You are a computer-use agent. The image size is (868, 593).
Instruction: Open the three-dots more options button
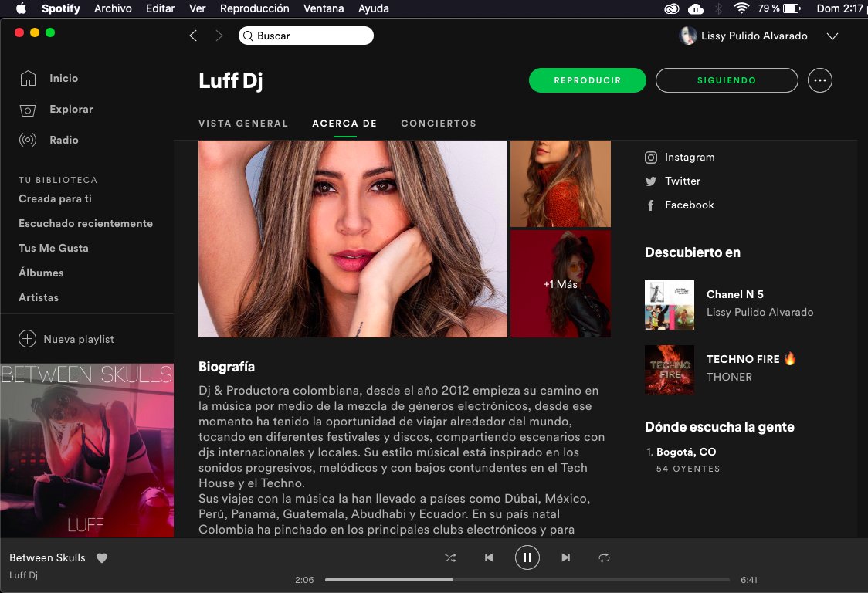tap(820, 80)
